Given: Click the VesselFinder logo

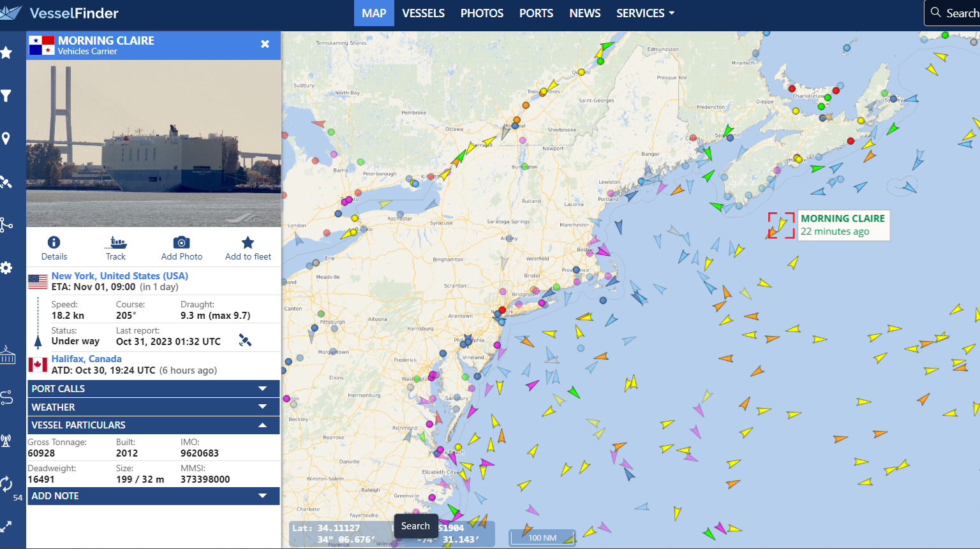Looking at the screenshot, I should [x=59, y=13].
